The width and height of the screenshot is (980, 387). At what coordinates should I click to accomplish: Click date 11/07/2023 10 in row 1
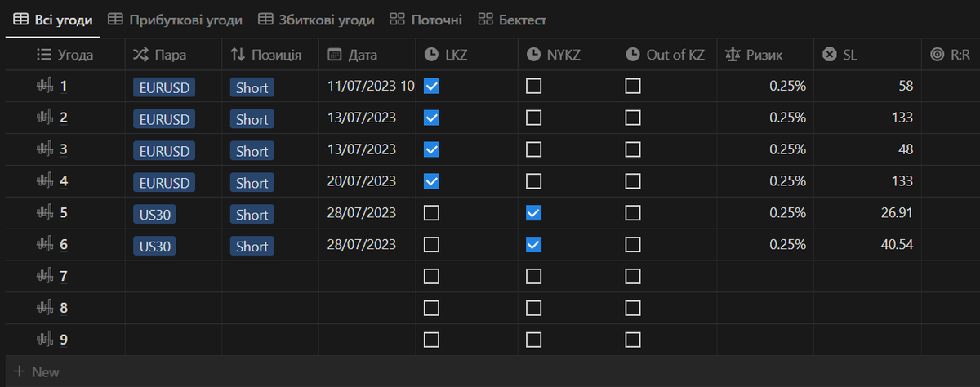click(371, 86)
